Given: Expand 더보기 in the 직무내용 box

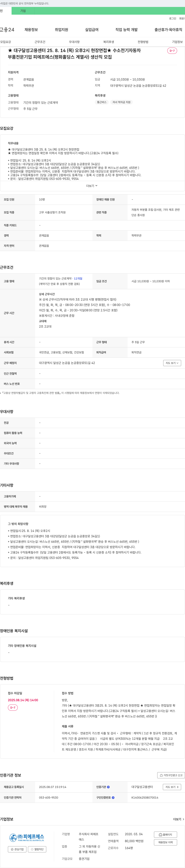Looking at the screenshot, I should [92, 186].
